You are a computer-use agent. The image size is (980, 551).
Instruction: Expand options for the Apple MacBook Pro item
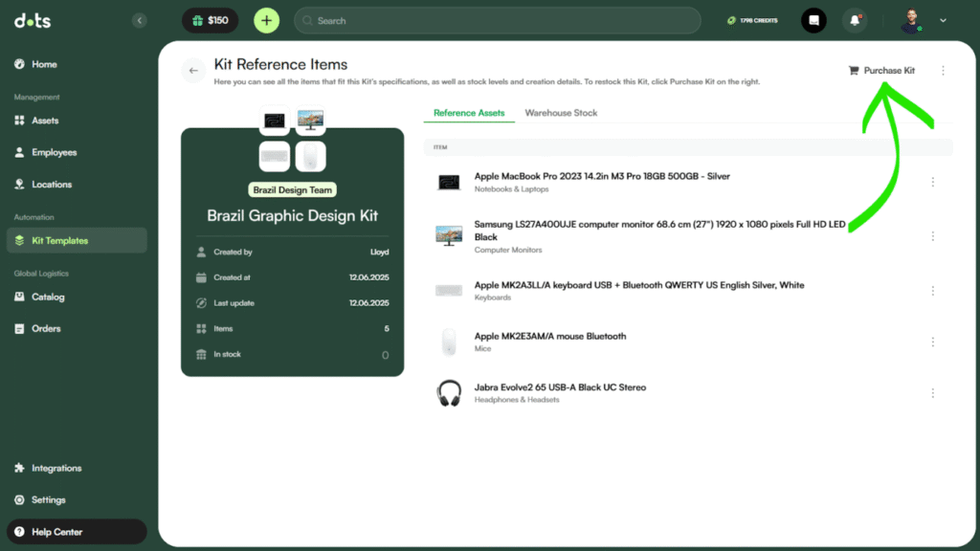933,182
